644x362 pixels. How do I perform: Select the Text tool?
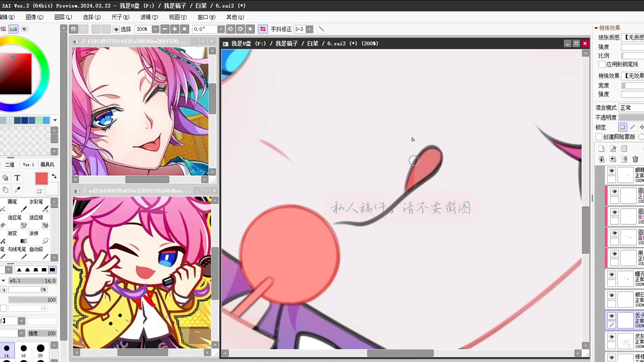tap(17, 178)
